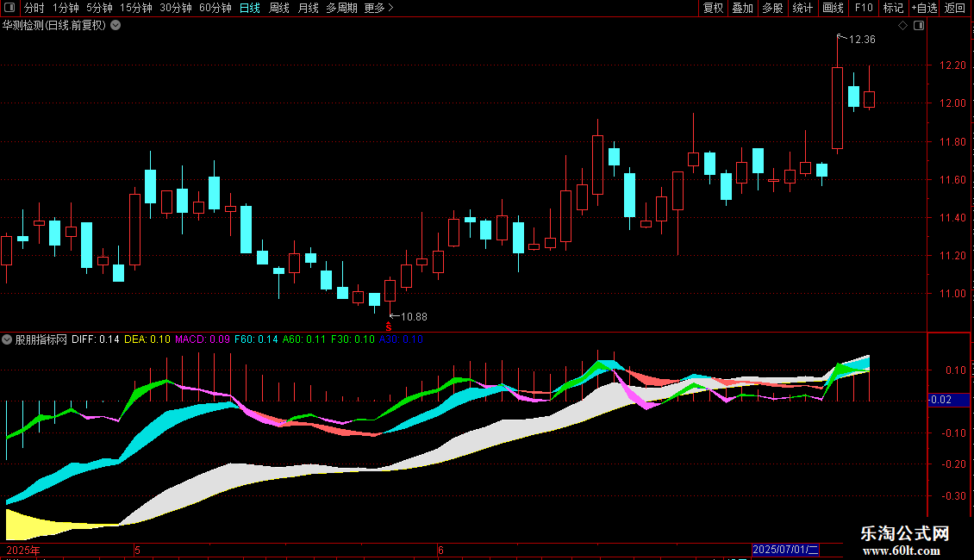The image size is (974, 560).
Task: Click the 返回 back button
Action: coord(955,8)
